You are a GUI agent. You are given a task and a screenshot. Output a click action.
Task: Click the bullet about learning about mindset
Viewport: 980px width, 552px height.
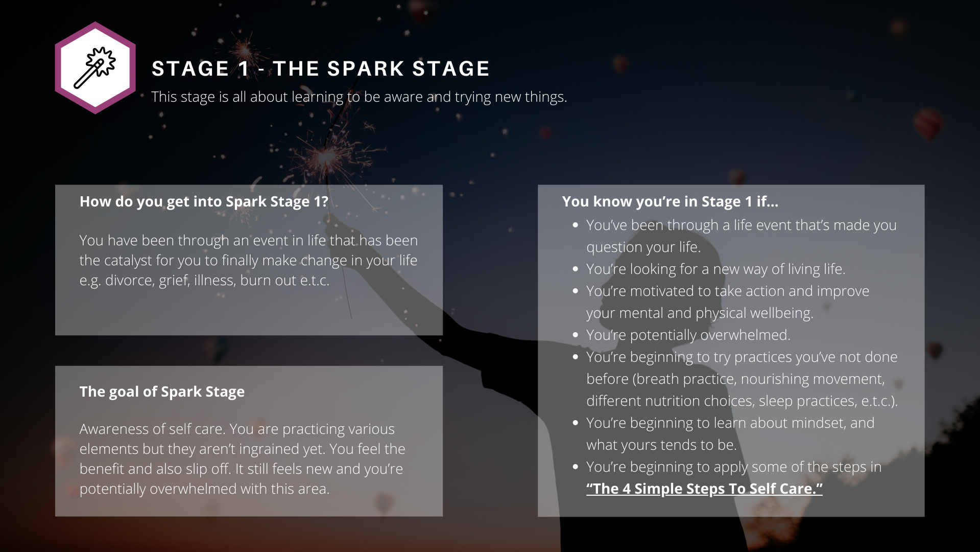pyautogui.click(x=730, y=433)
